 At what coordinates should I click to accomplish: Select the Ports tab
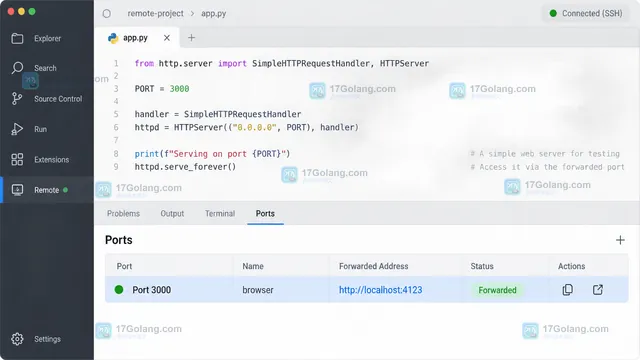[x=265, y=213]
